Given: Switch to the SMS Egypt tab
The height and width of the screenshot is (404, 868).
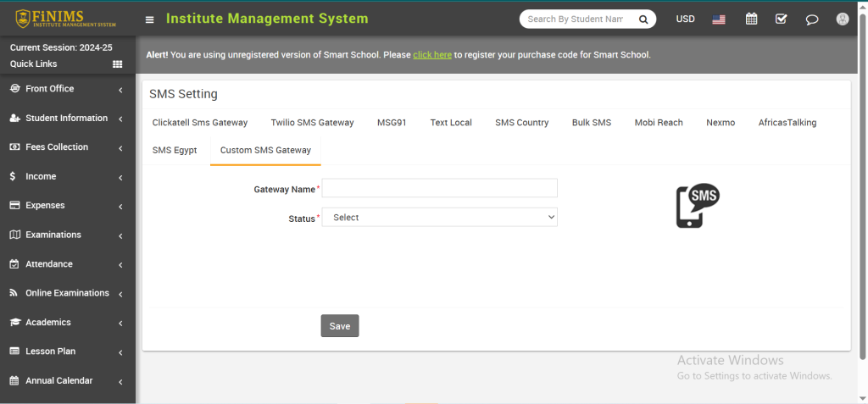Looking at the screenshot, I should [175, 150].
